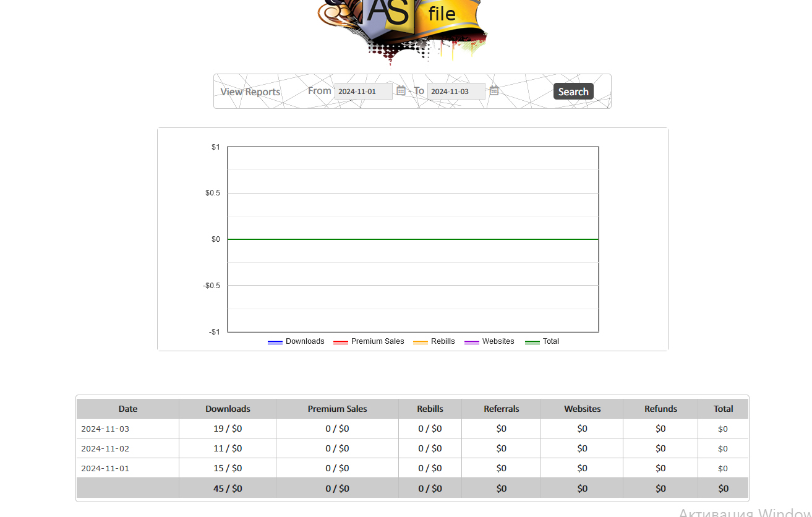Open the From date calendar icon
The width and height of the screenshot is (812, 517).
point(401,91)
